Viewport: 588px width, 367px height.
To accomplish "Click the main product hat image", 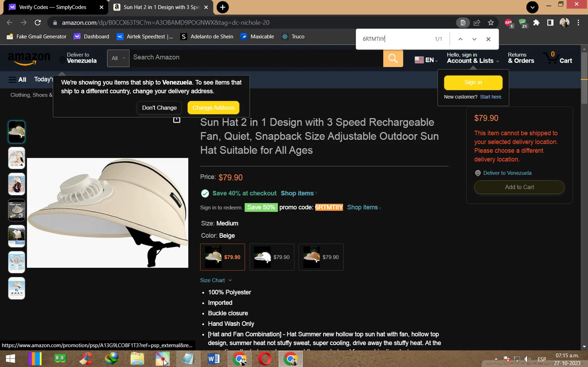I will [x=107, y=213].
